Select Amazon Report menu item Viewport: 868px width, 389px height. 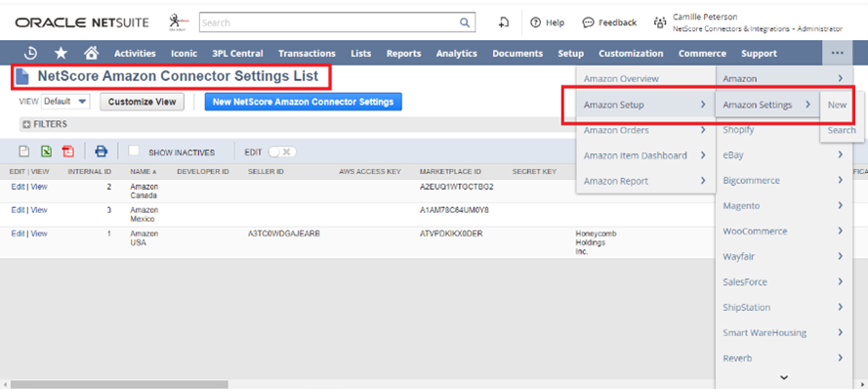tap(646, 181)
